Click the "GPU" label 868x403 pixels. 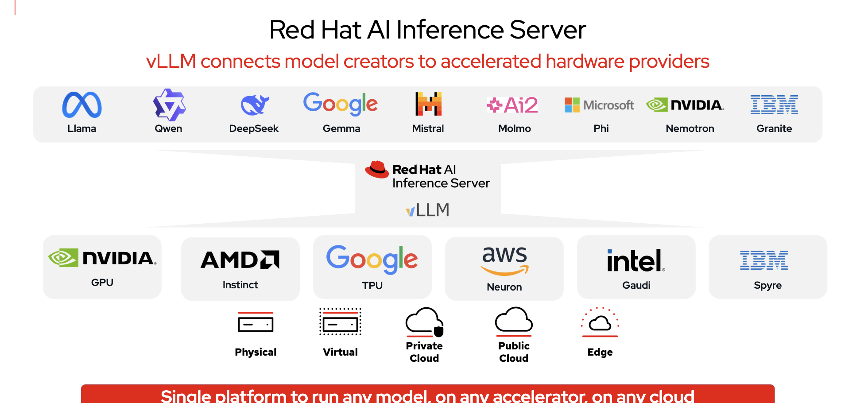[x=102, y=283]
